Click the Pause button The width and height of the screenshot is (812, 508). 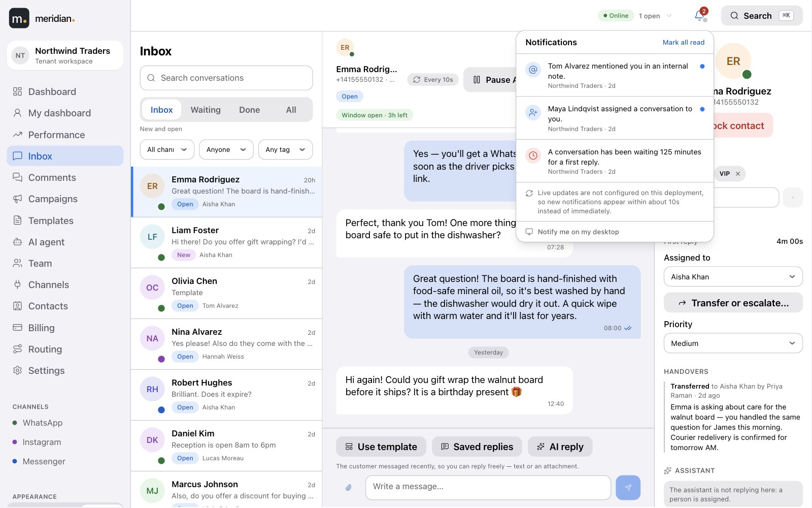(x=490, y=80)
